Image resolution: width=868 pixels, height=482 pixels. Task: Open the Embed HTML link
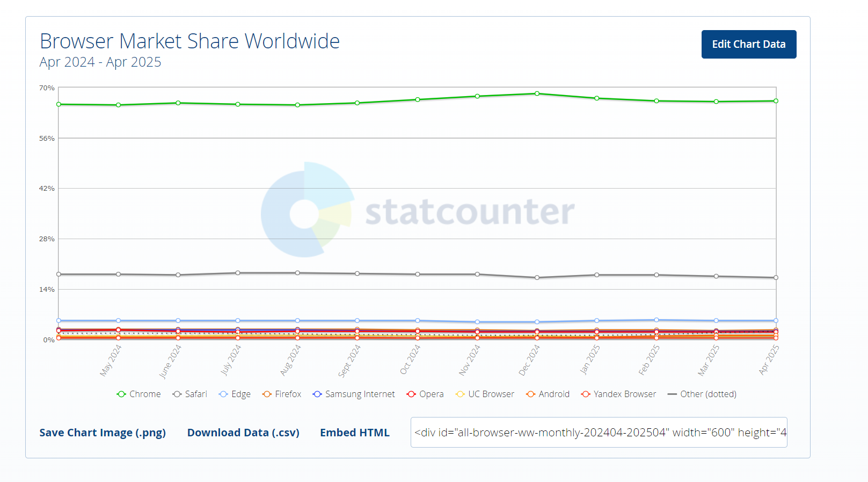coord(355,433)
